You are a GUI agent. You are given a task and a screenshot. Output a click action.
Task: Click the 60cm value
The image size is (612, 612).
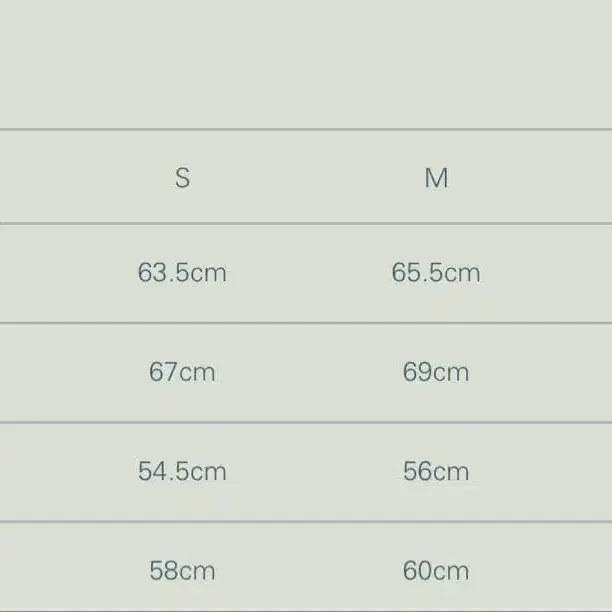(x=436, y=571)
